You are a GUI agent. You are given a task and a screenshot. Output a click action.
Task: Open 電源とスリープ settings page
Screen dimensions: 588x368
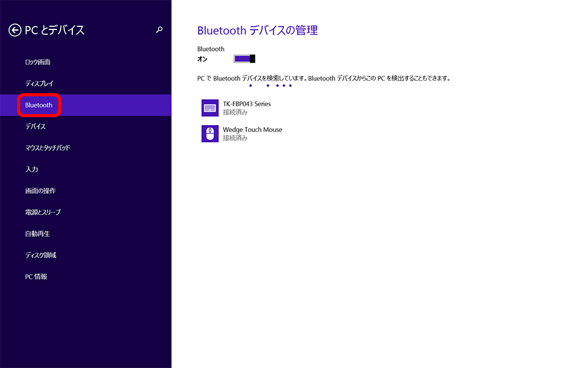[x=43, y=212]
